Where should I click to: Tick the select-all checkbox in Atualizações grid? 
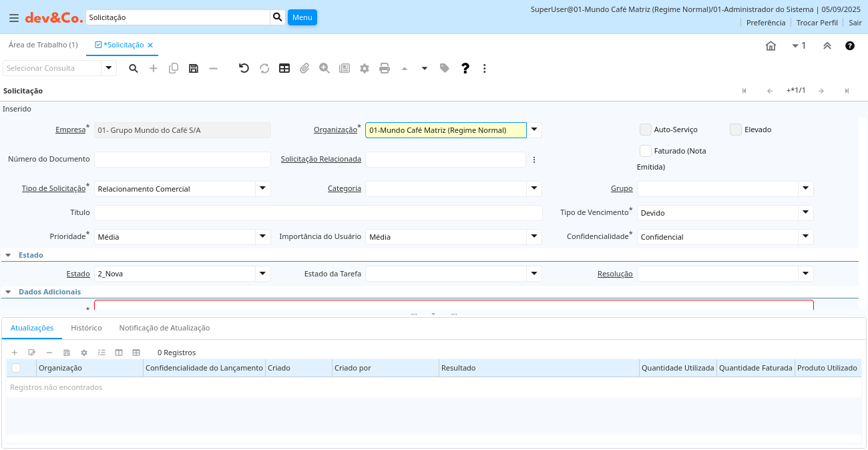16,368
